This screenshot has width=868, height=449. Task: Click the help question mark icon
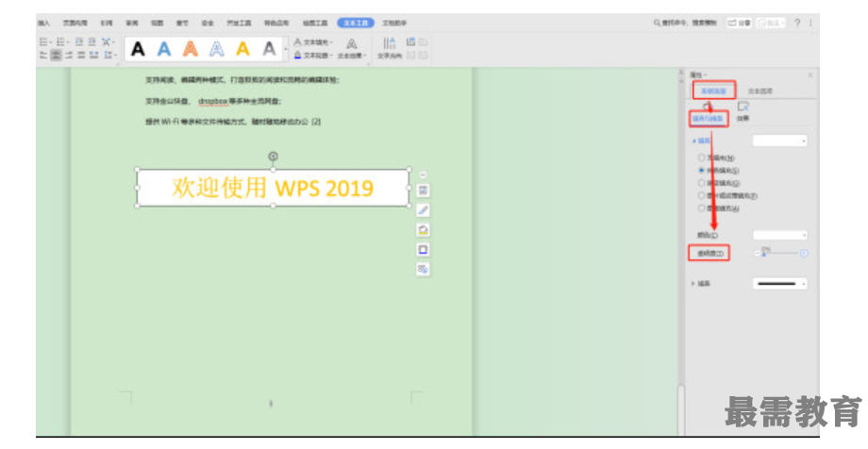[797, 23]
